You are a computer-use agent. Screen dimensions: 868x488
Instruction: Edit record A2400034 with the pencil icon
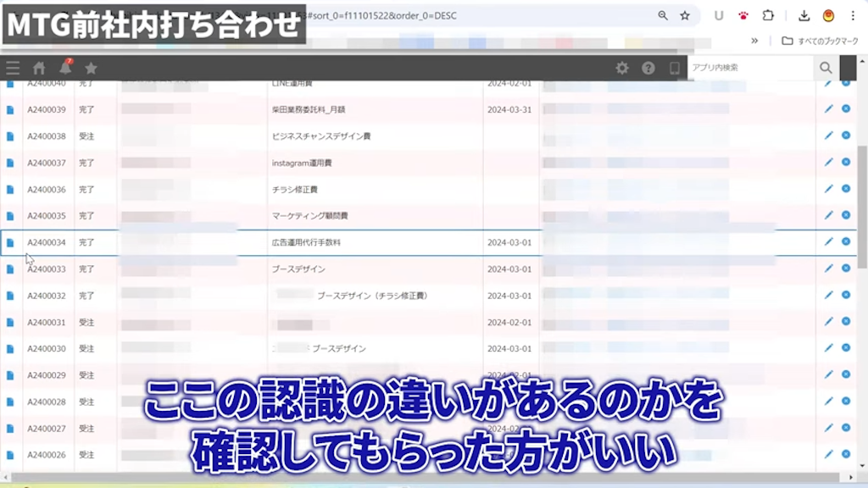point(828,242)
